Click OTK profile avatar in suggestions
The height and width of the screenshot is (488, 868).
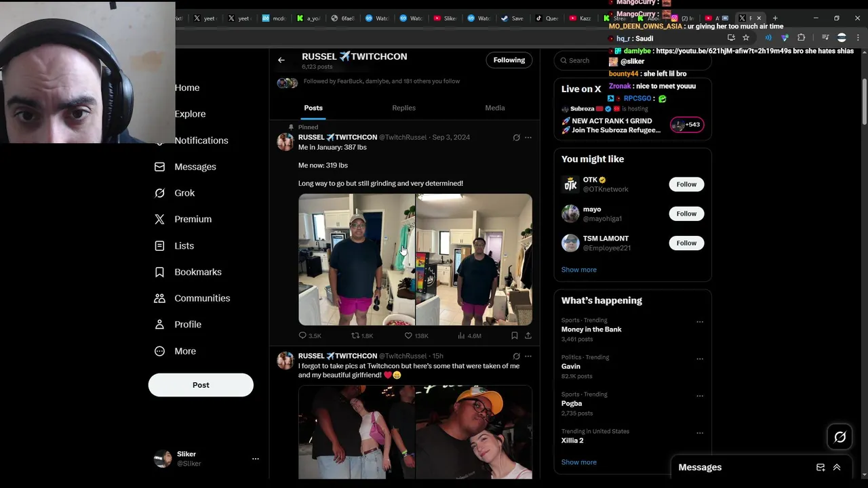pos(570,184)
